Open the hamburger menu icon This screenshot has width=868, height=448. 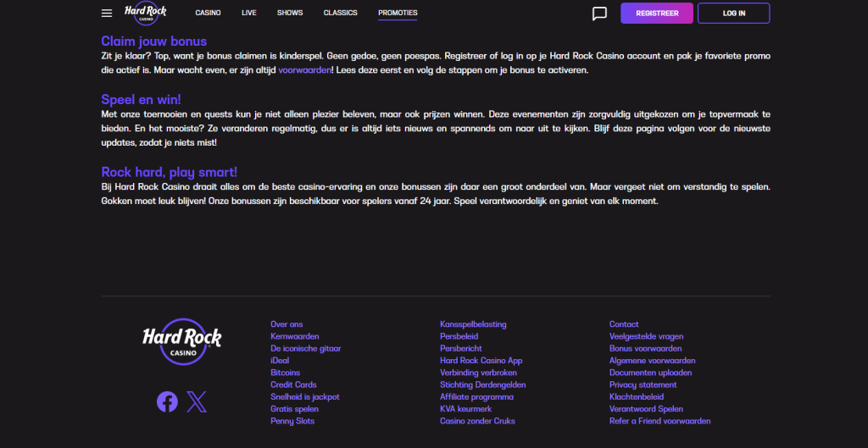(x=107, y=14)
